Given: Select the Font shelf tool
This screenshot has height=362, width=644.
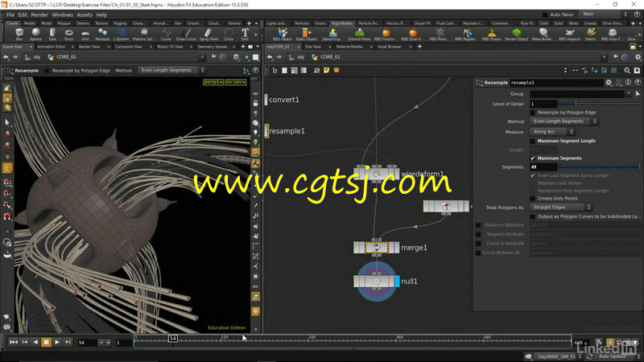Looking at the screenshot, I should click(x=245, y=34).
